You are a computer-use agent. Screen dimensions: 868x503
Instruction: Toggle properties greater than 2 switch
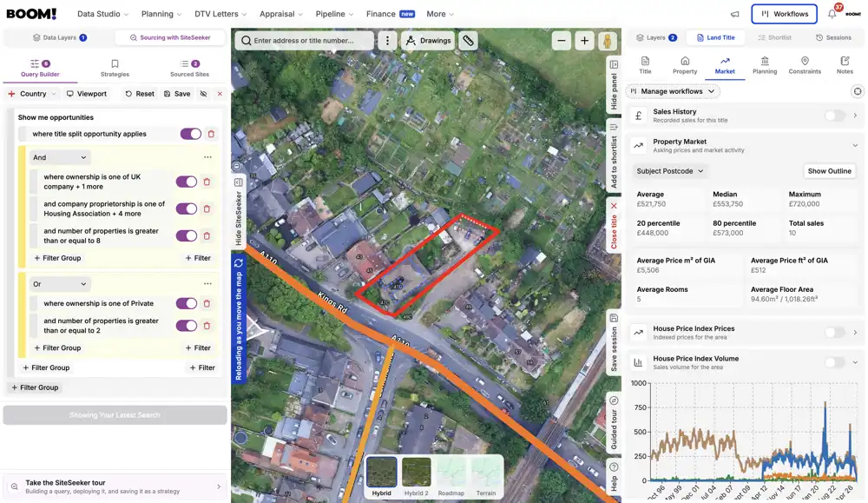tap(187, 326)
